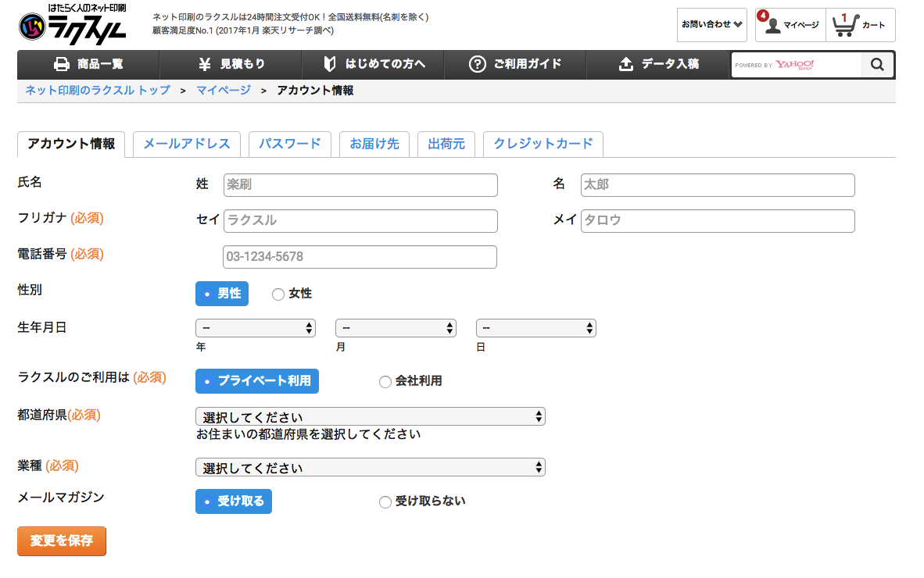This screenshot has width=924, height=578.
Task: Click the beginner mark icon for はじめての方へ
Action: [330, 64]
